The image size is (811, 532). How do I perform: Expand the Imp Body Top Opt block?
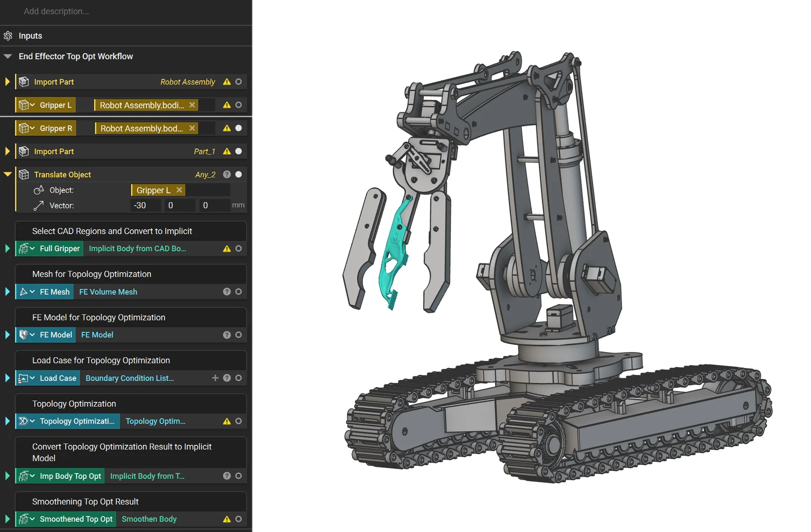[7, 476]
